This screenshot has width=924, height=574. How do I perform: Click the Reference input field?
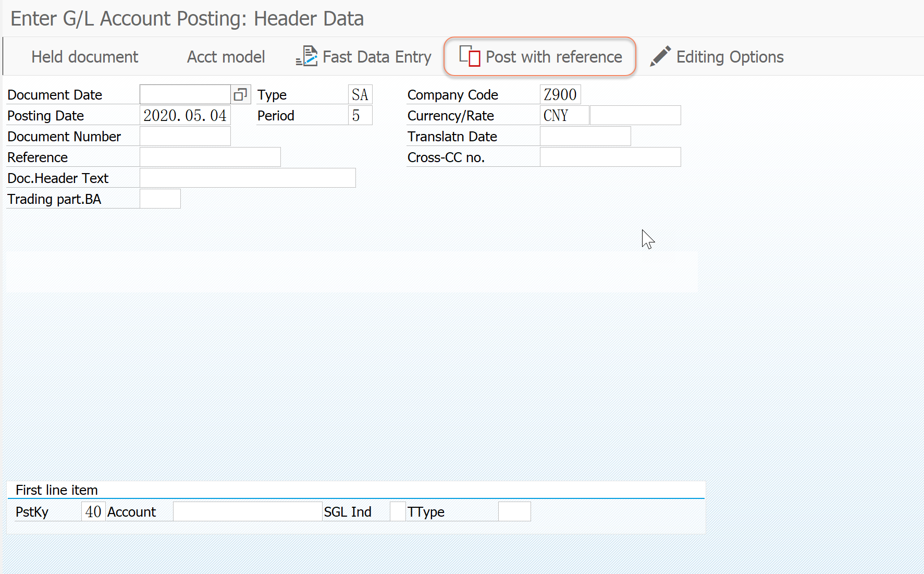210,157
